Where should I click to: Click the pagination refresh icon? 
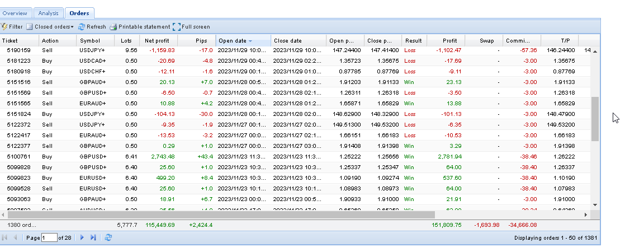[108, 237]
